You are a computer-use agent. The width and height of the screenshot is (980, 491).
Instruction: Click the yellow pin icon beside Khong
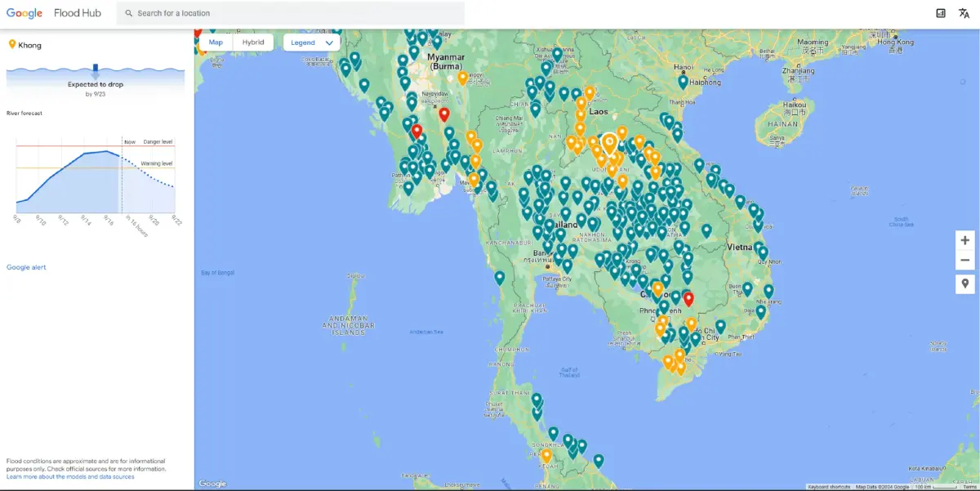pos(11,44)
